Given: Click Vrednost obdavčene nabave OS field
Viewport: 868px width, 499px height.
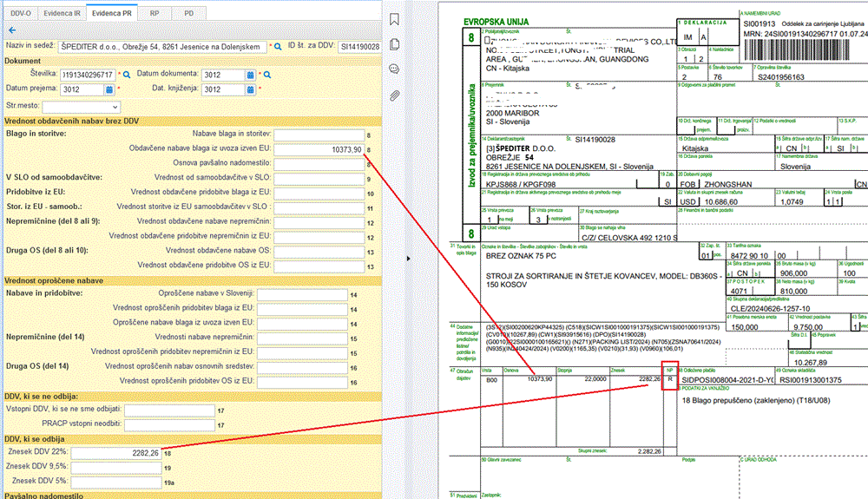Looking at the screenshot, I should (x=319, y=251).
